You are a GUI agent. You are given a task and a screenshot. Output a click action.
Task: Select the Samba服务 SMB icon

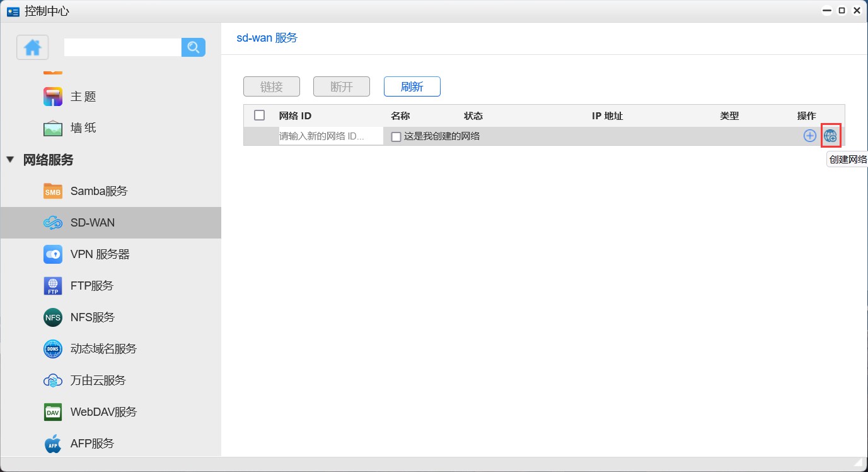[52, 191]
